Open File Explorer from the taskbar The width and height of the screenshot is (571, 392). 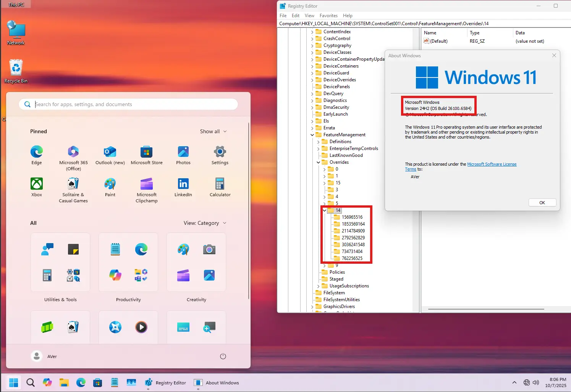64,382
